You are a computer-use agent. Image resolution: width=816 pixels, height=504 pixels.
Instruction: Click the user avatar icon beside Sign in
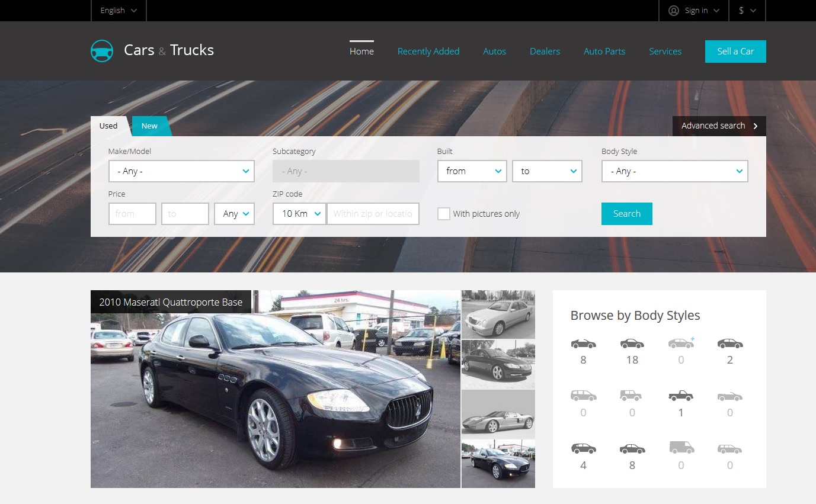(x=673, y=11)
